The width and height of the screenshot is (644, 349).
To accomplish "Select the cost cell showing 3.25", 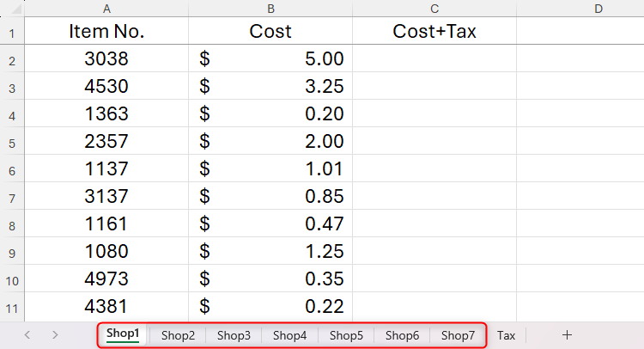I will point(270,87).
